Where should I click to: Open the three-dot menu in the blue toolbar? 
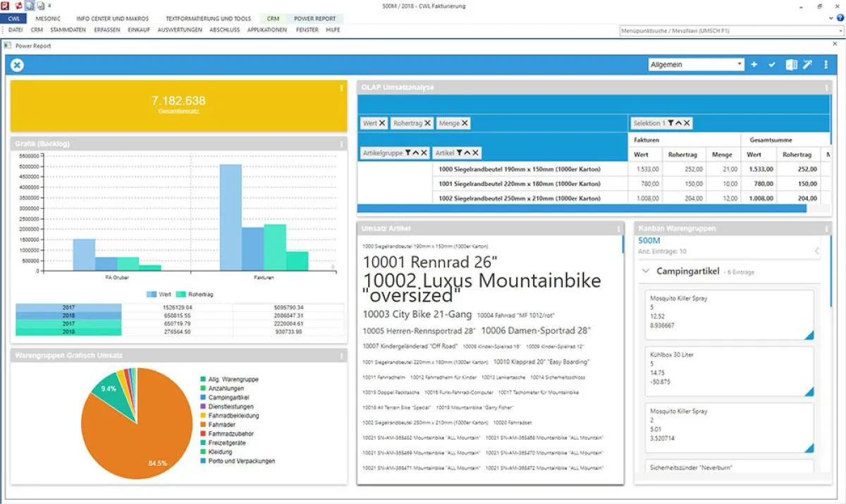[825, 65]
